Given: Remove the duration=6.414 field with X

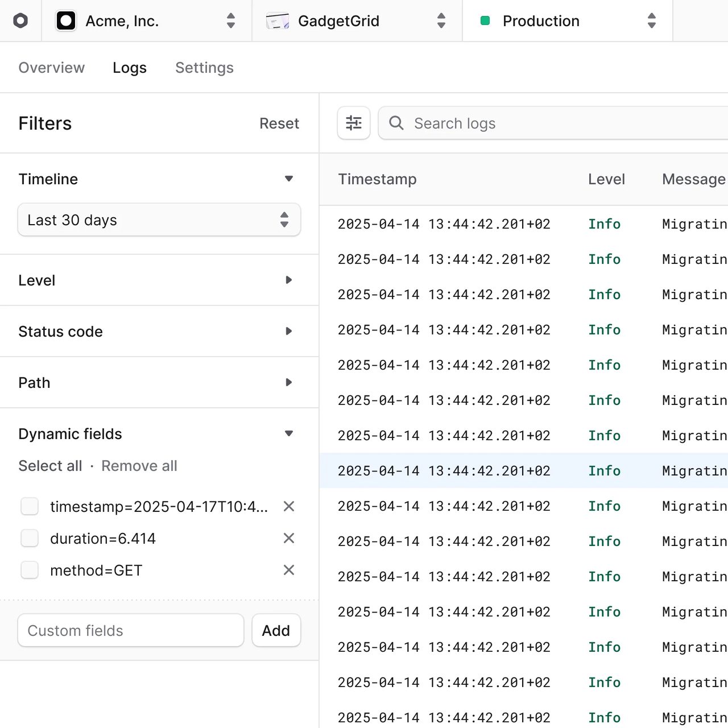Looking at the screenshot, I should [289, 538].
